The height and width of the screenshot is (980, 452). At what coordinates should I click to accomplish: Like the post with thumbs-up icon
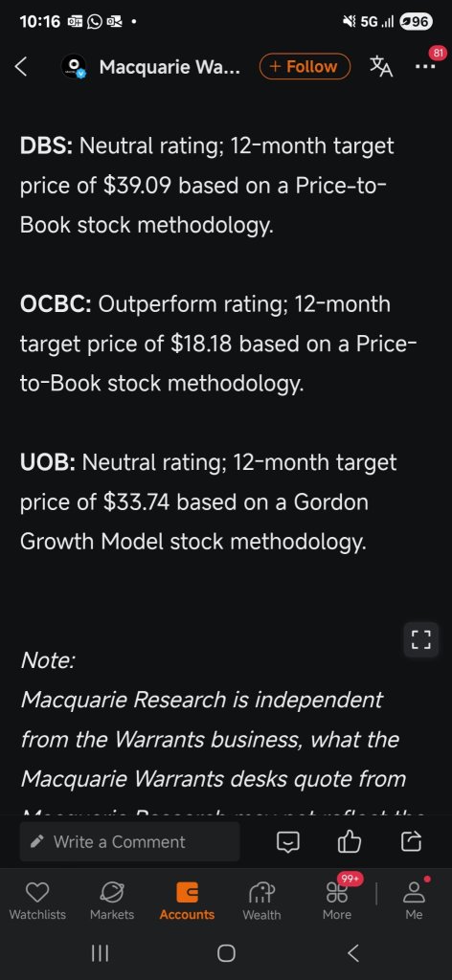click(x=350, y=841)
